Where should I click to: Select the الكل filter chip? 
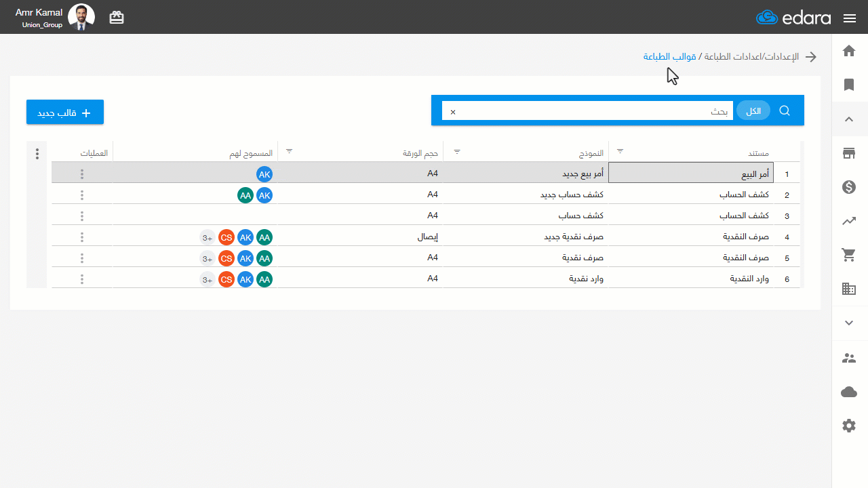coord(753,111)
